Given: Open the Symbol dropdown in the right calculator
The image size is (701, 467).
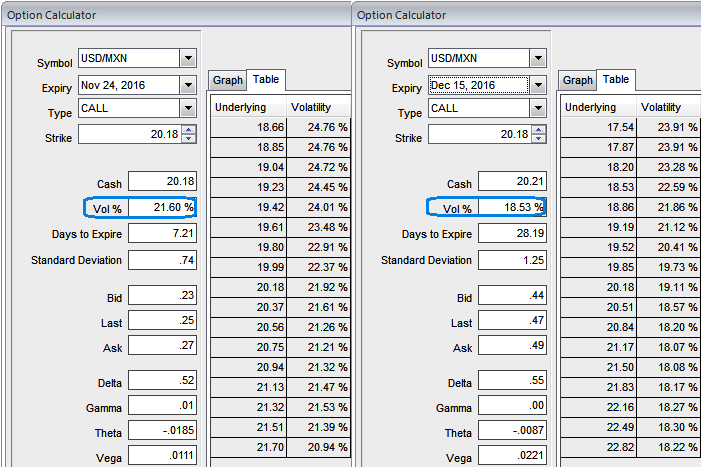Looking at the screenshot, I should click(x=538, y=59).
